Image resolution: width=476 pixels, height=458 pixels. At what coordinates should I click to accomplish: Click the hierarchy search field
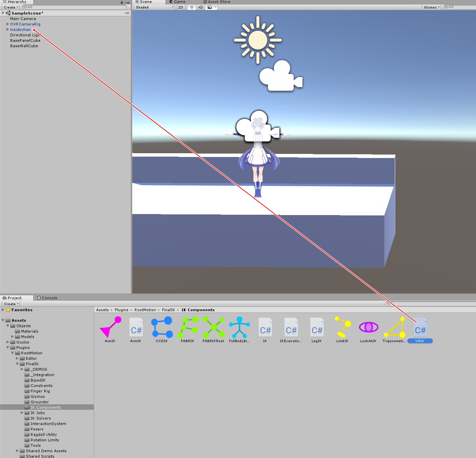coord(75,7)
